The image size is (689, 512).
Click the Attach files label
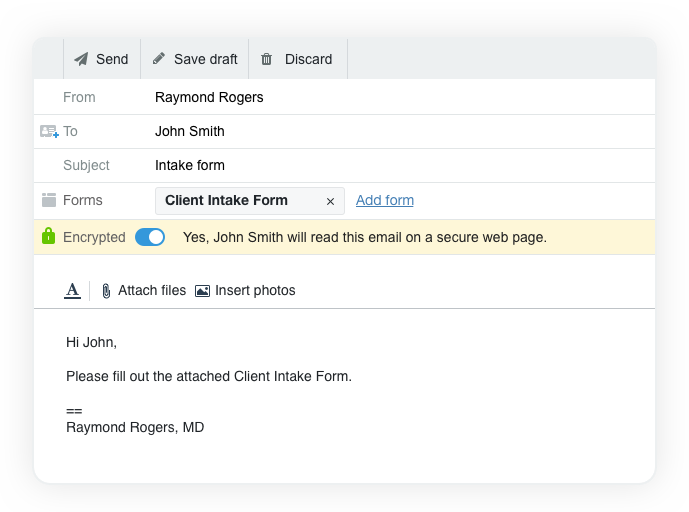tap(152, 290)
